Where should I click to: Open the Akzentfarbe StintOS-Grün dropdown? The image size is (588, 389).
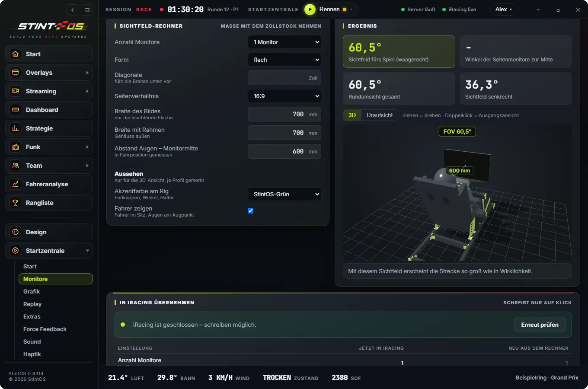coord(284,194)
